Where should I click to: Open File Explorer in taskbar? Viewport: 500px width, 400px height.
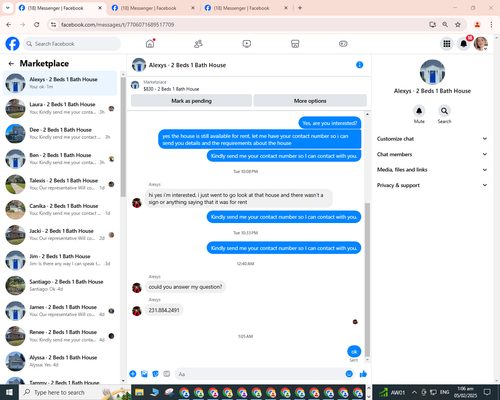pos(139,392)
